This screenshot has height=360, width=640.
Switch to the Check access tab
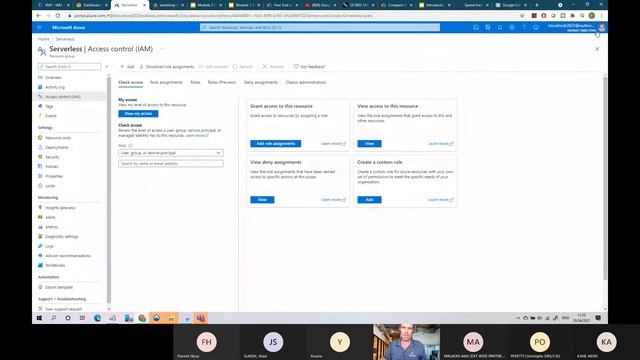coord(131,82)
